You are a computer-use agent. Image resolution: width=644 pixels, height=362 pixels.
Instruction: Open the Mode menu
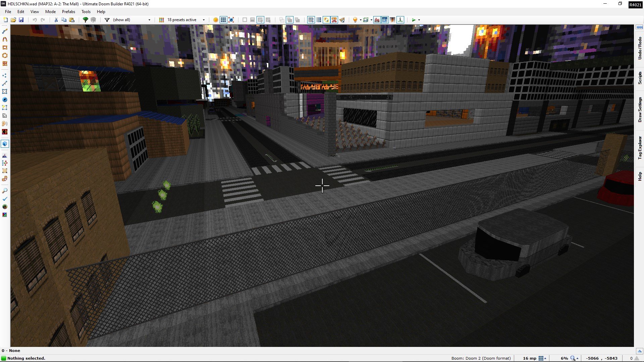[x=50, y=11]
